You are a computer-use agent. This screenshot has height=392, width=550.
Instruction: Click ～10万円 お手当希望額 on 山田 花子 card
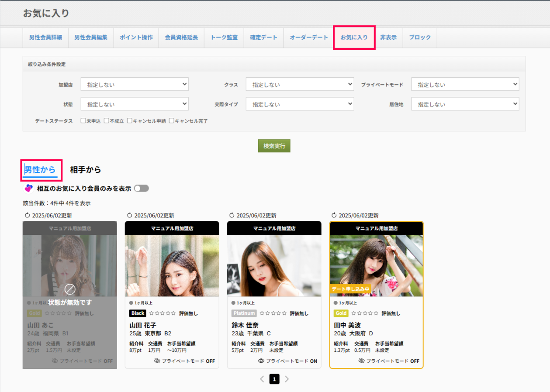177,350
